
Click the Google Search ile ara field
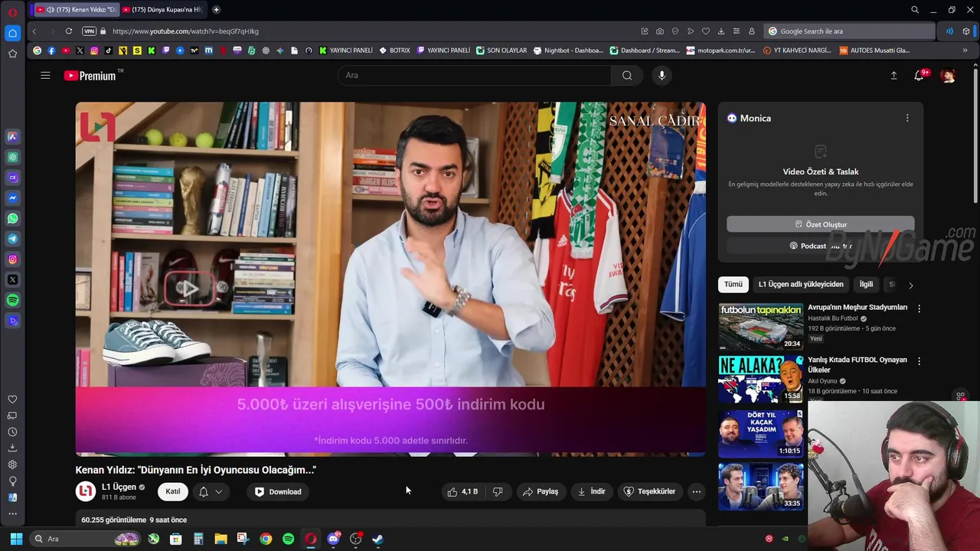(849, 31)
